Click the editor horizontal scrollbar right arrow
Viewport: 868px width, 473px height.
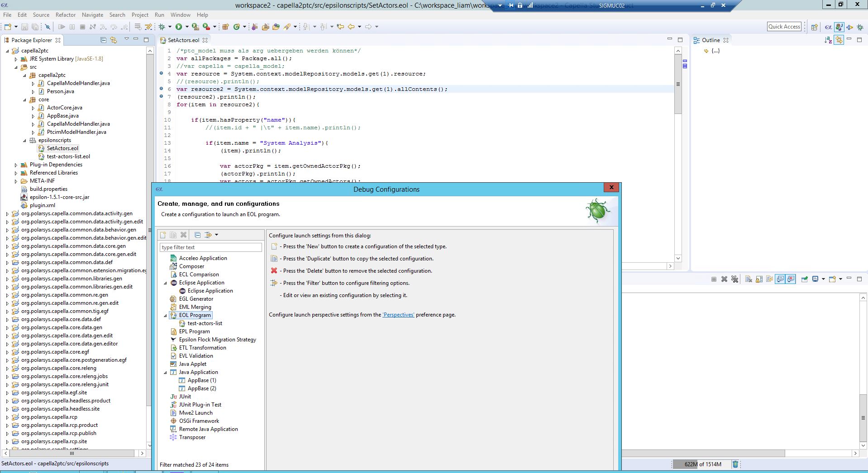pyautogui.click(x=670, y=266)
